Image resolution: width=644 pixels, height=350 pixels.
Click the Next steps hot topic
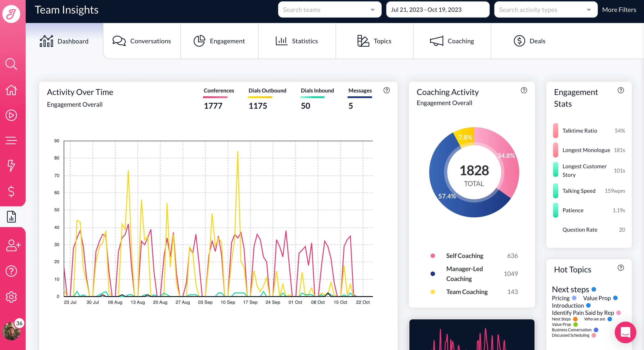(x=570, y=289)
